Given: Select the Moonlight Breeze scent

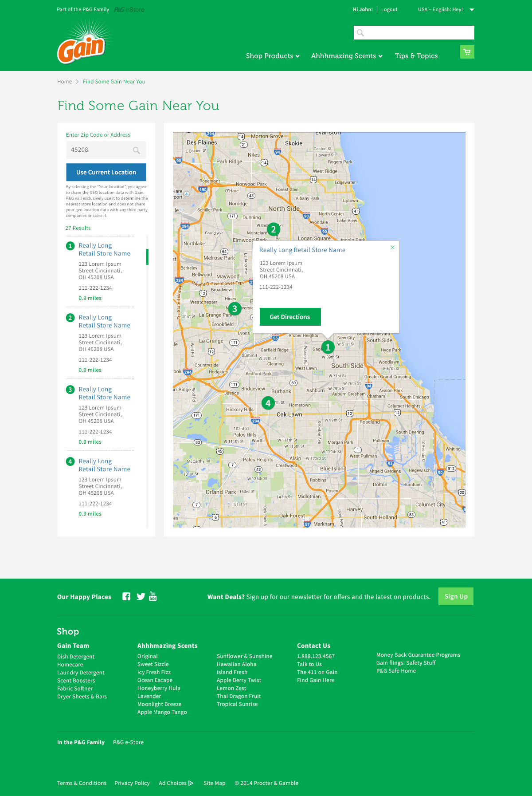Looking at the screenshot, I should coord(160,704).
